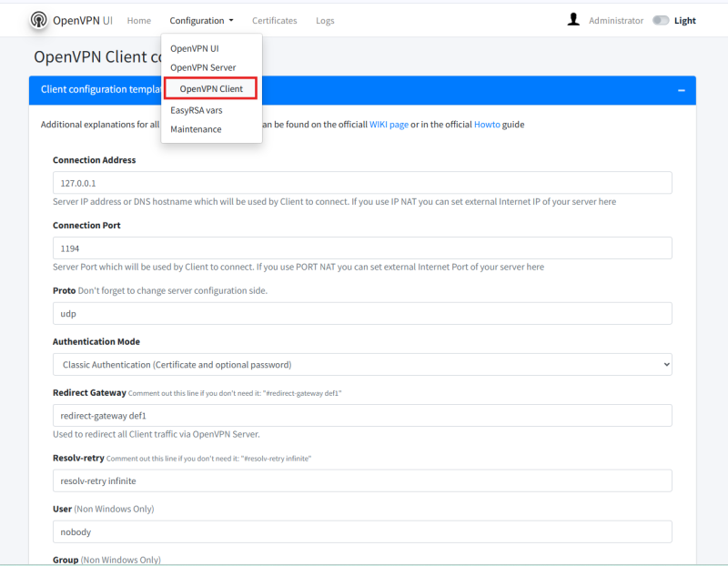Collapse the Client configuration template panel
Image resolution: width=728 pixels, height=566 pixels.
tap(681, 90)
